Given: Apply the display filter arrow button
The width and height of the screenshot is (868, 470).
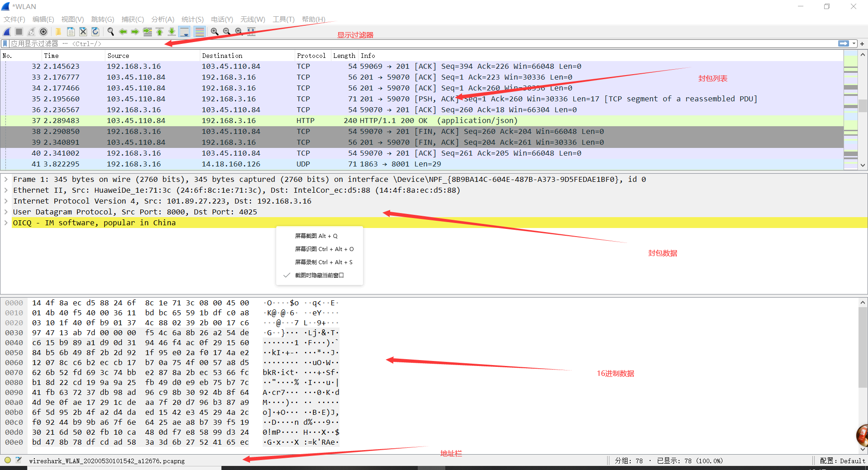Looking at the screenshot, I should pos(844,44).
